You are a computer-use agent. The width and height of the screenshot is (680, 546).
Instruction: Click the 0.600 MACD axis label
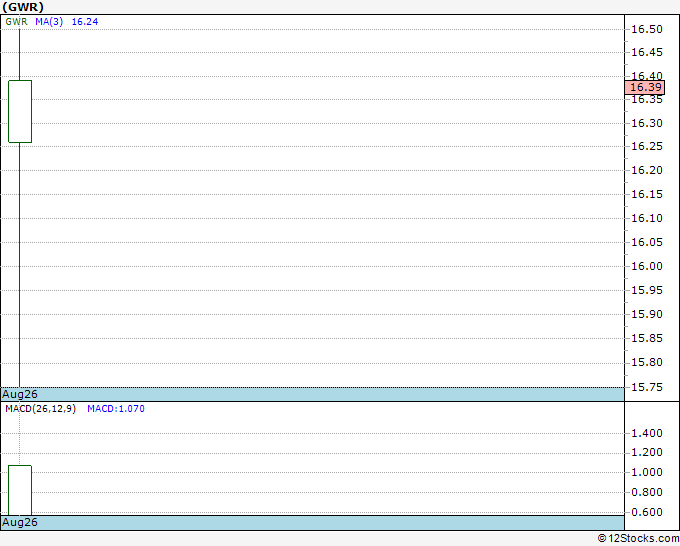coord(647,512)
